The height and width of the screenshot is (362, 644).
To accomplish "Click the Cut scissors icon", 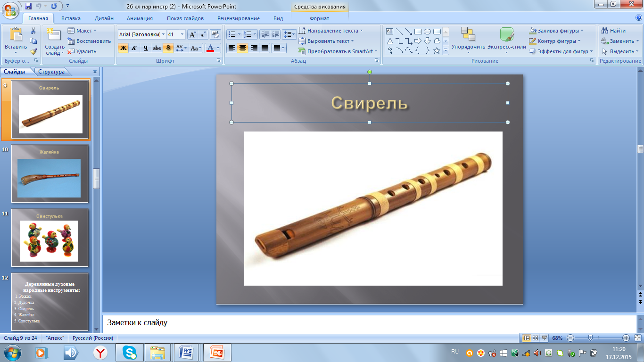I will (x=33, y=31).
